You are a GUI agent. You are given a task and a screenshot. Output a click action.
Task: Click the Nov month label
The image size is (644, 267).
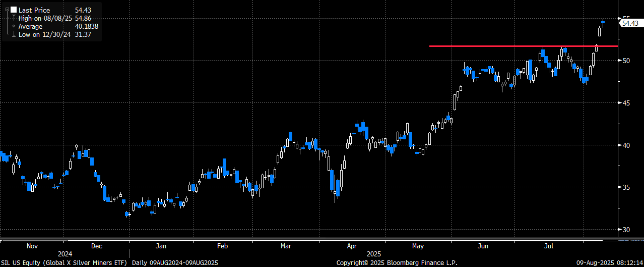click(32, 246)
